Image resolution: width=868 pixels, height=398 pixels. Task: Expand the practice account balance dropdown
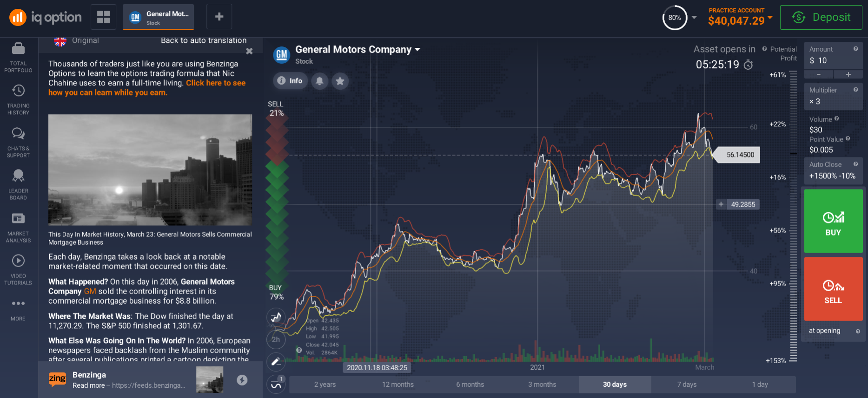point(770,18)
